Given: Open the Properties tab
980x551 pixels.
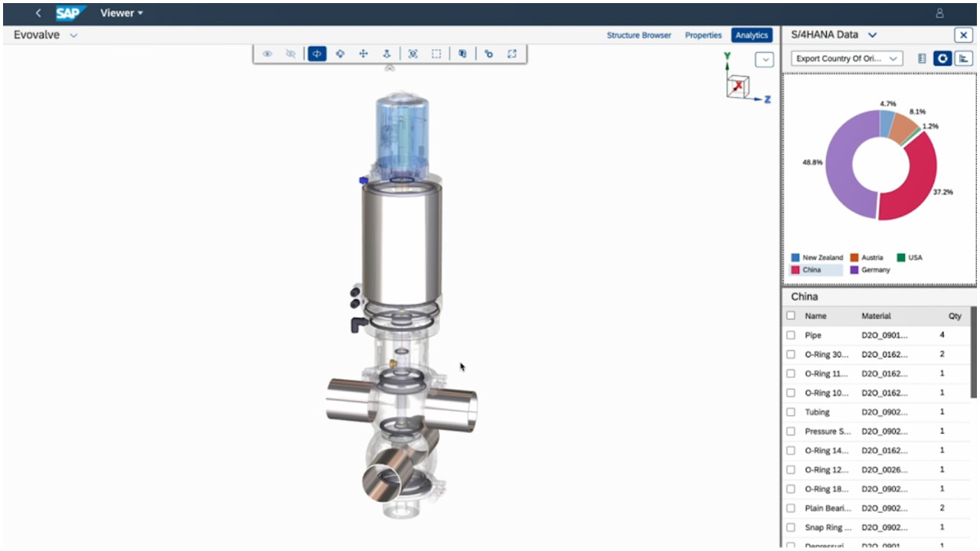Looking at the screenshot, I should coord(703,35).
